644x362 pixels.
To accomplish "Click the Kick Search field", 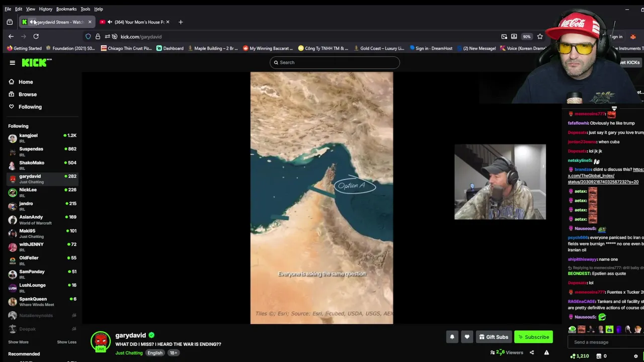I will (335, 62).
